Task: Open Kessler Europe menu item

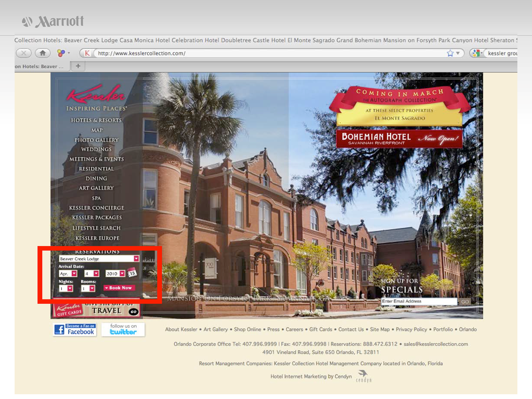Action: point(98,238)
